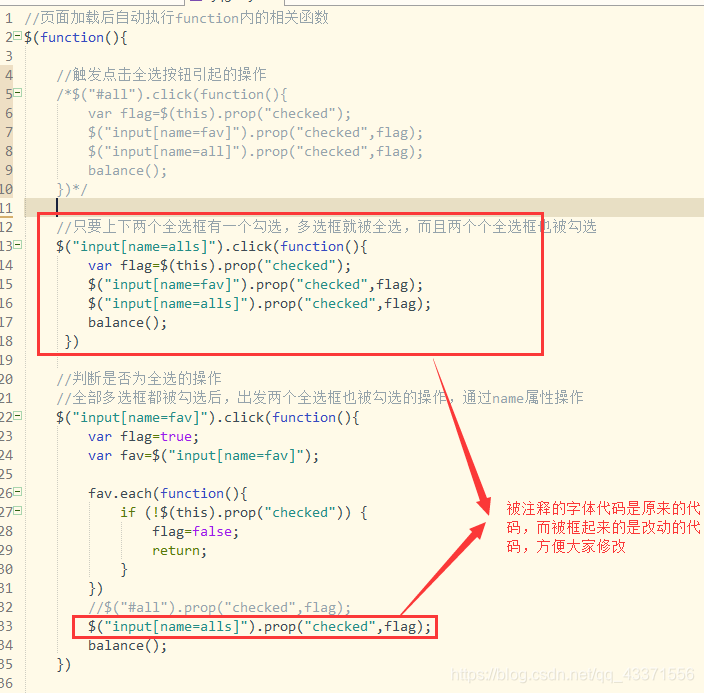The width and height of the screenshot is (704, 693).
Task: Click commented 'var flag=$(this).prop("checked");' line
Action: coord(220,114)
